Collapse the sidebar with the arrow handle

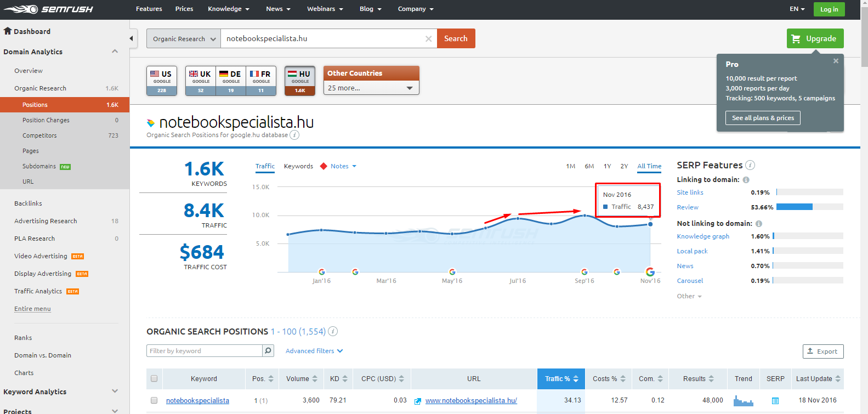click(132, 38)
